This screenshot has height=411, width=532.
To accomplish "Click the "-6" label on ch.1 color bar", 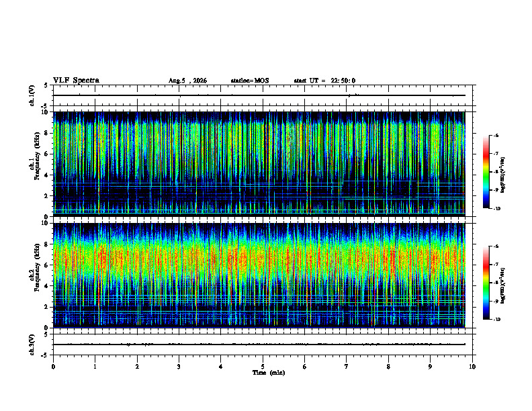I will tap(496, 136).
